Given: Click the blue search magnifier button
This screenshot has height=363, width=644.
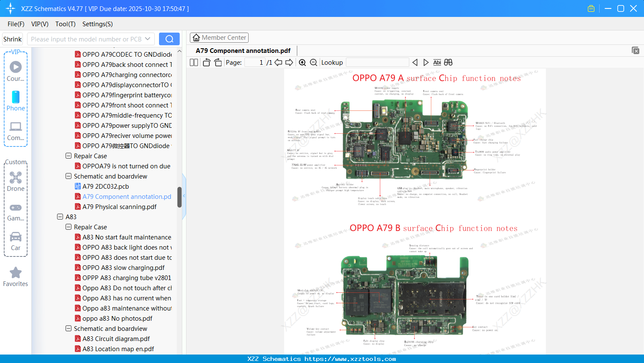Looking at the screenshot, I should point(169,38).
